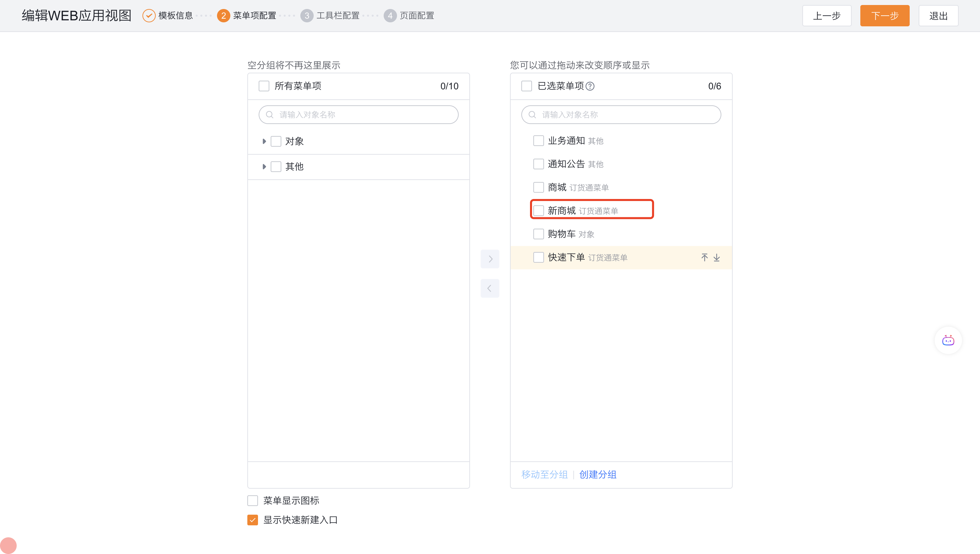Click the pink circle at the bottom-left corner
The width and height of the screenshot is (980, 554).
(x=8, y=546)
